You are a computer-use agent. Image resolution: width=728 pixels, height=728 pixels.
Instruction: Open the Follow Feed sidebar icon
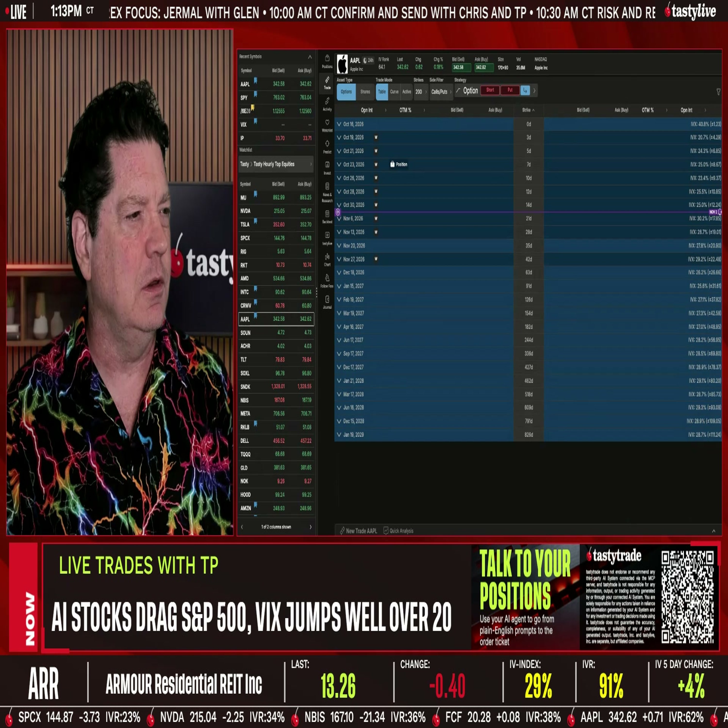pyautogui.click(x=327, y=281)
